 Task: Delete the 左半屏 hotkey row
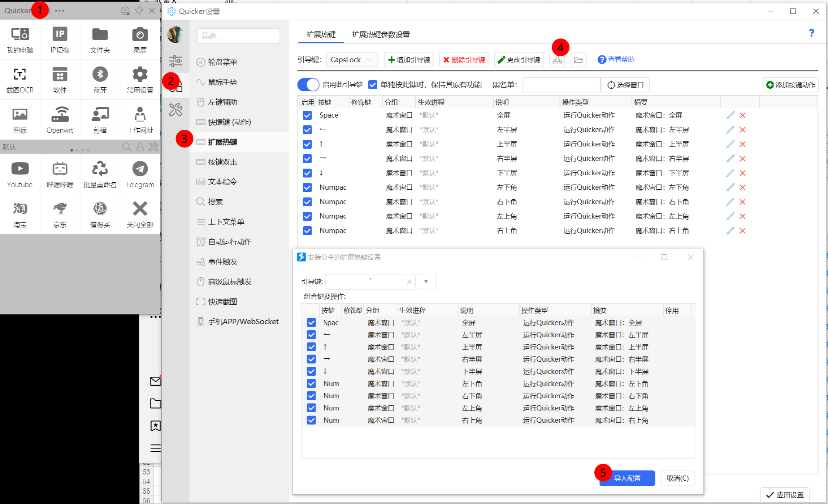click(x=743, y=130)
